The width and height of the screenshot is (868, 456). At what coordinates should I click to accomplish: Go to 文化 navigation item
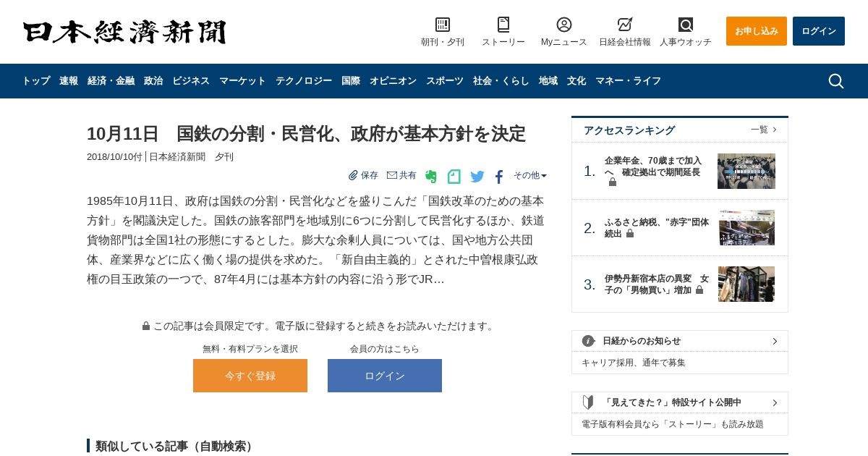click(576, 81)
